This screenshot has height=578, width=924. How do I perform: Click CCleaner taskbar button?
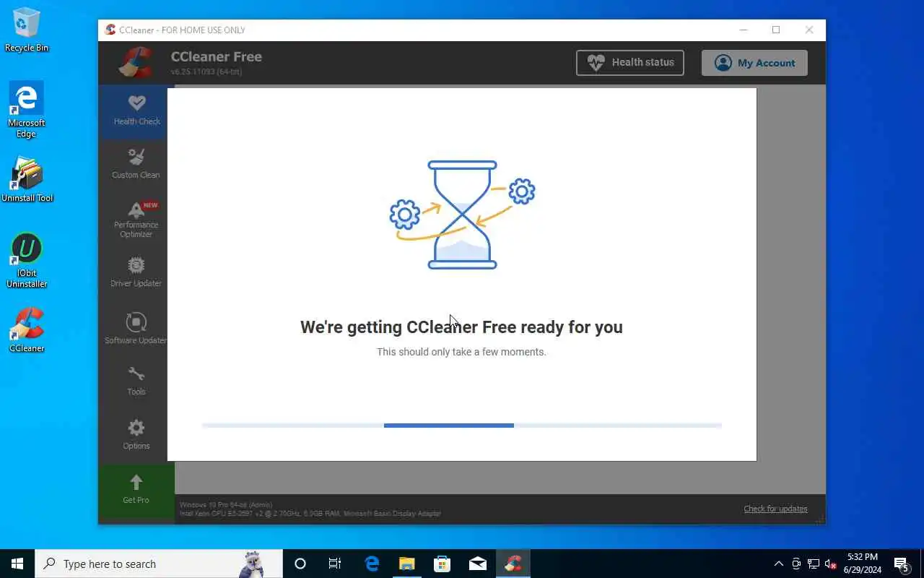(x=513, y=564)
